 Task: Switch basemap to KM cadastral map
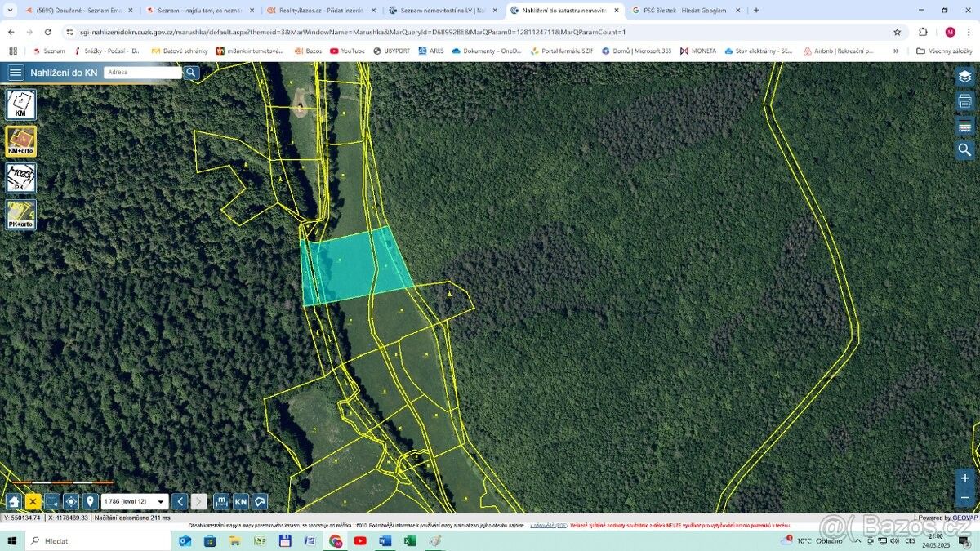pos(20,104)
